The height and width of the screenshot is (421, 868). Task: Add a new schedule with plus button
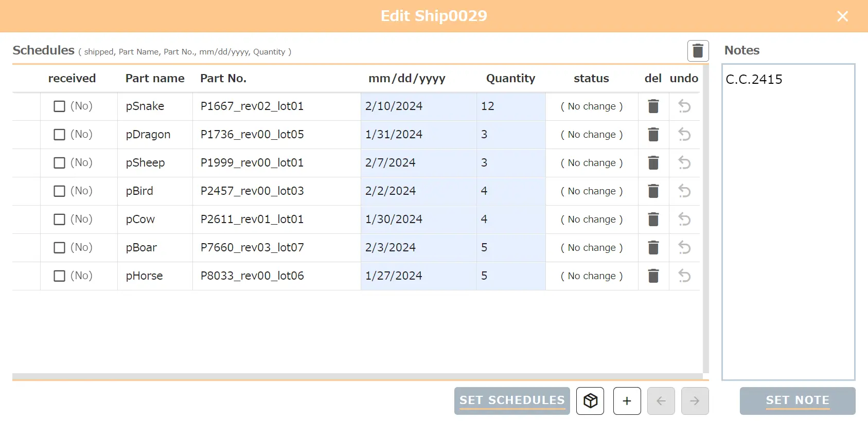click(627, 401)
